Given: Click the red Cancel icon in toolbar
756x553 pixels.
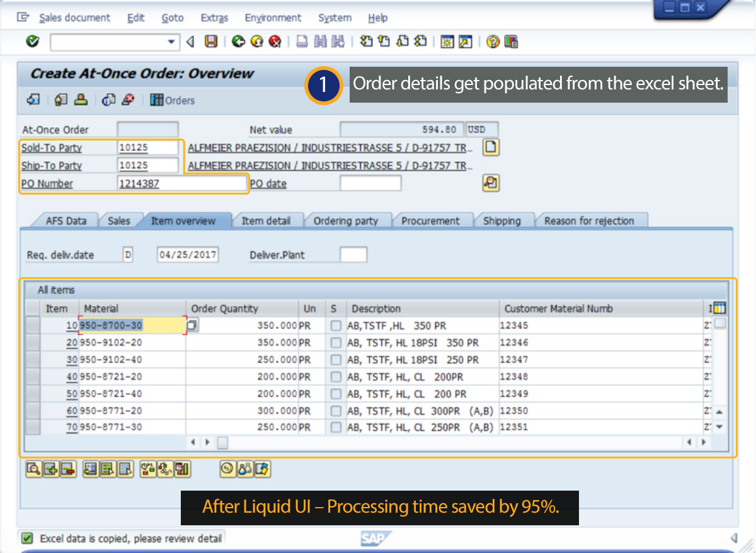Looking at the screenshot, I should (x=275, y=42).
